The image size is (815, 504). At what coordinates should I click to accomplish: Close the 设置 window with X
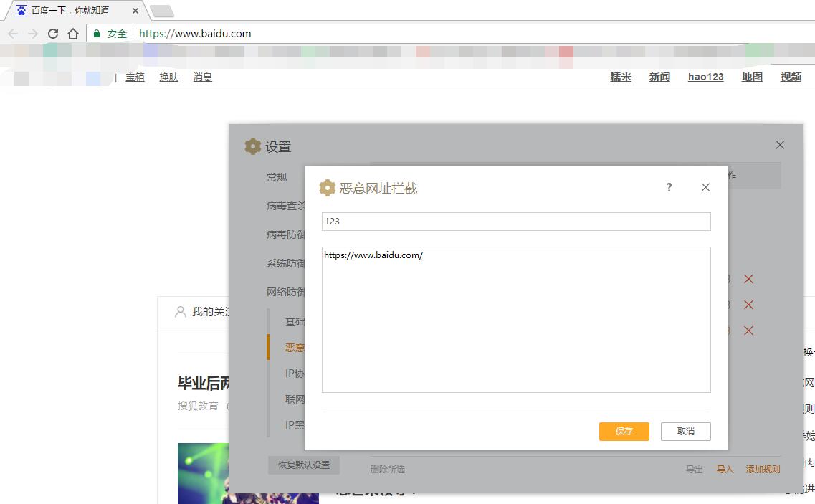[x=780, y=145]
